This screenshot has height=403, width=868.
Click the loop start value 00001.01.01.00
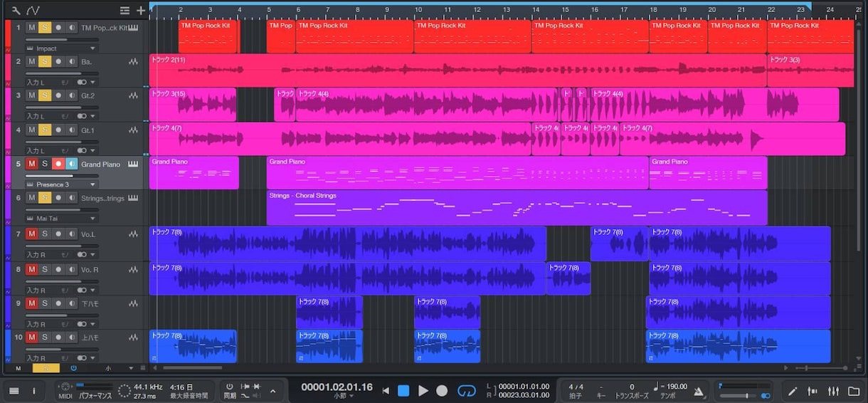coord(524,387)
